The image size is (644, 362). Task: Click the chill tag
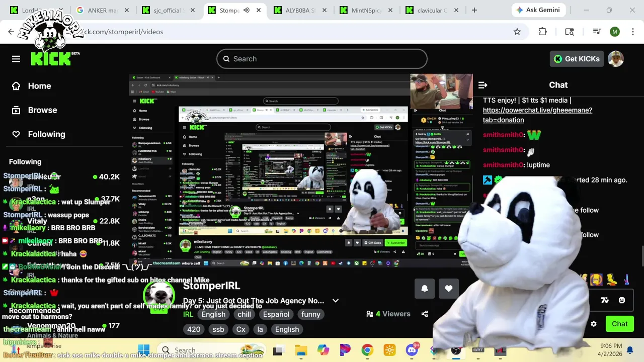[x=245, y=314]
